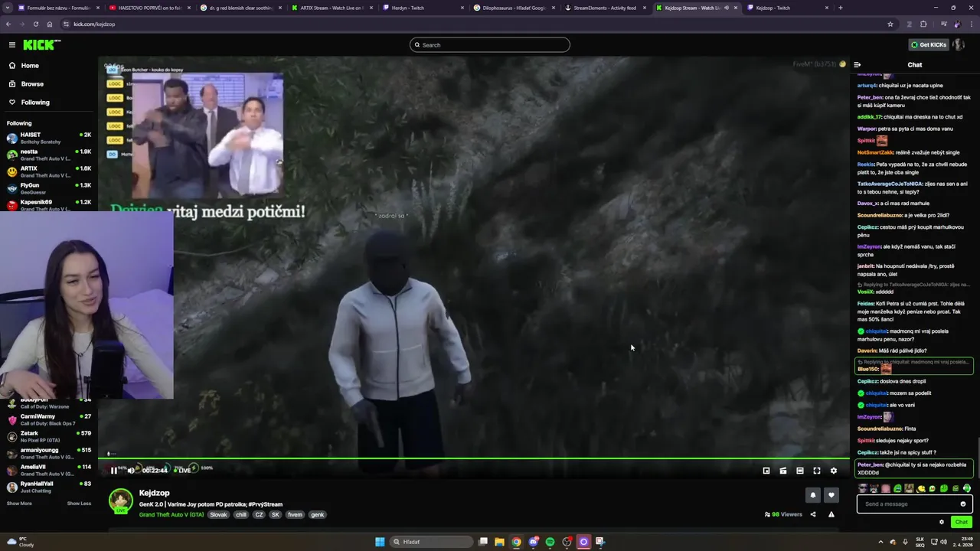980x551 pixels.
Task: Go to Home in the sidebar
Action: pyautogui.click(x=30, y=66)
